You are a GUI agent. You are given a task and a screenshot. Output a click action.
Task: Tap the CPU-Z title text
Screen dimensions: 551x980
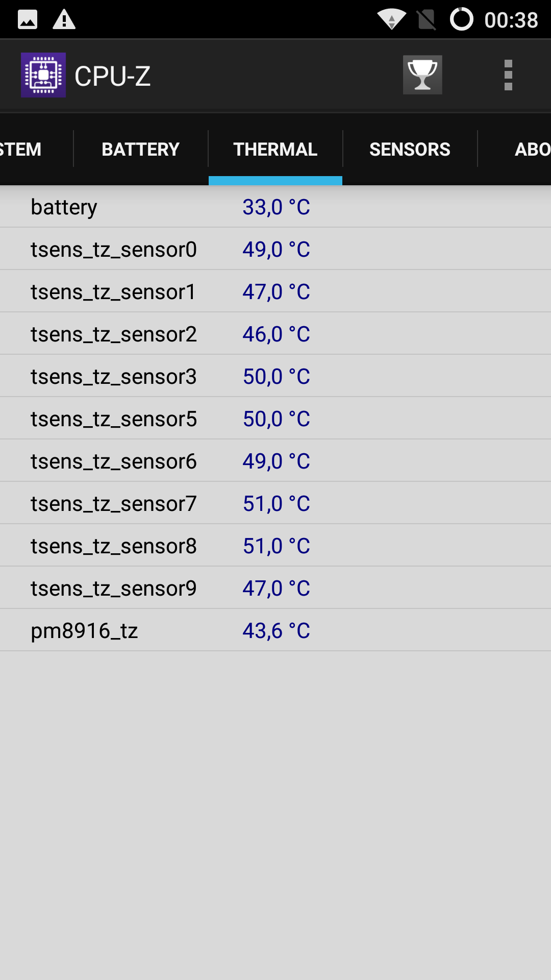(112, 76)
